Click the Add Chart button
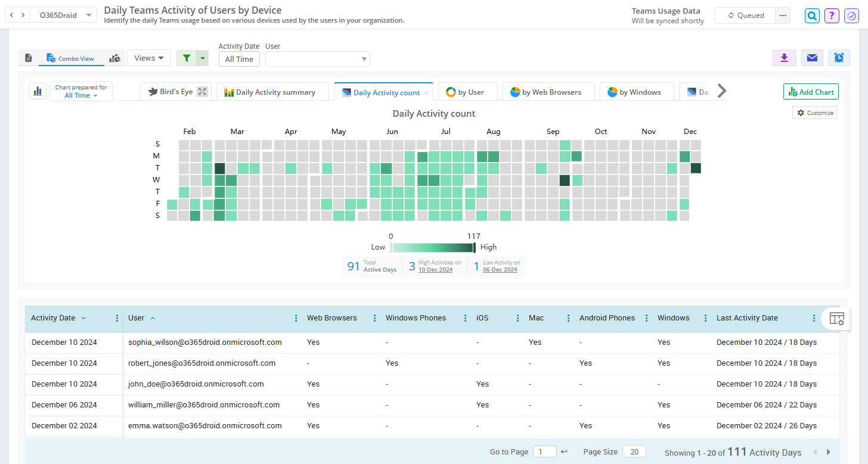This screenshot has width=868, height=464. tap(811, 91)
